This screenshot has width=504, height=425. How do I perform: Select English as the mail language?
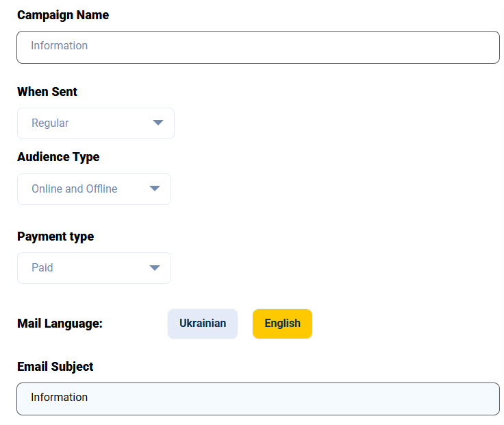[x=282, y=324]
